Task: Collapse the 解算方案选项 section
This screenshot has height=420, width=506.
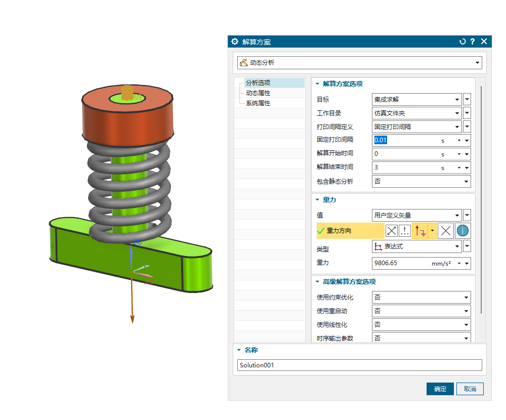Action: point(318,84)
